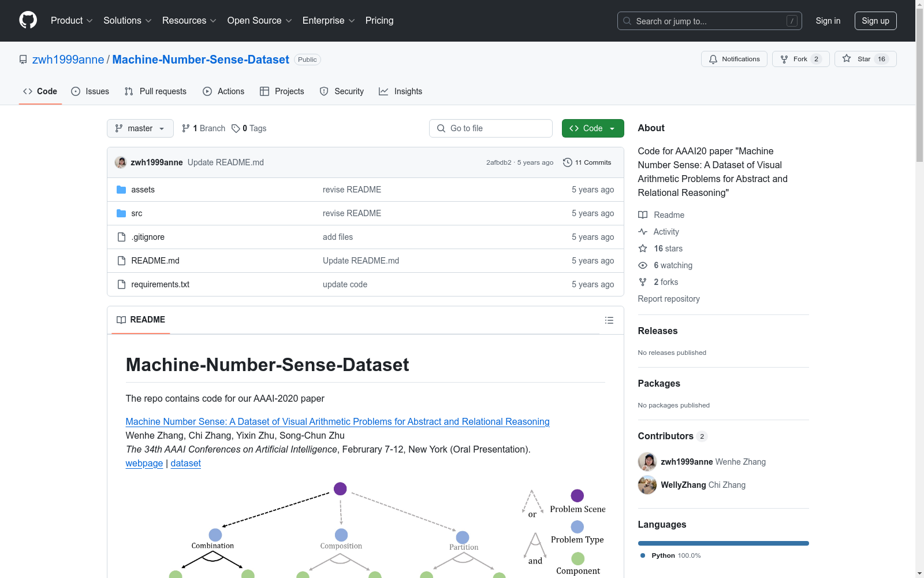Expand the Resources menu
Image resolution: width=924 pixels, height=578 pixels.
(x=189, y=21)
